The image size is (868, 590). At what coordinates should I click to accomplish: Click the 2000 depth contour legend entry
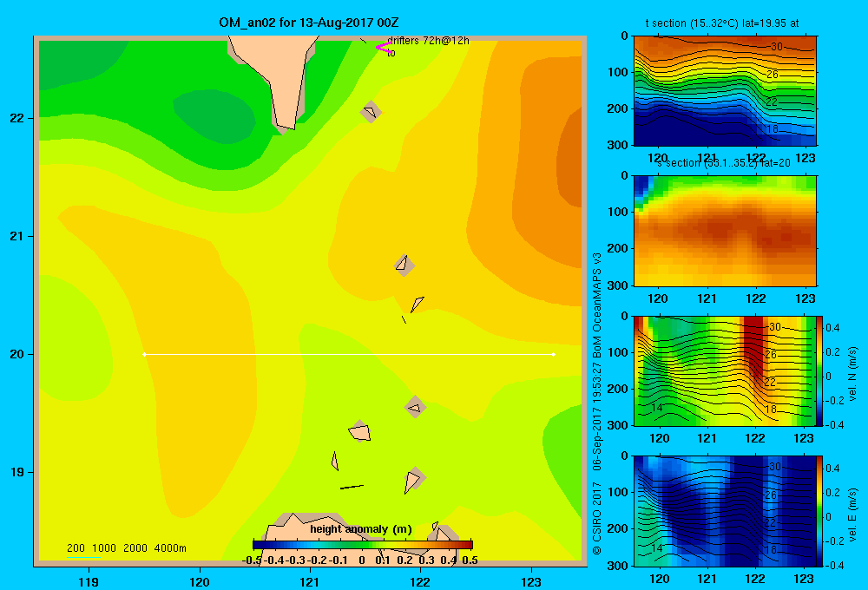click(x=135, y=548)
